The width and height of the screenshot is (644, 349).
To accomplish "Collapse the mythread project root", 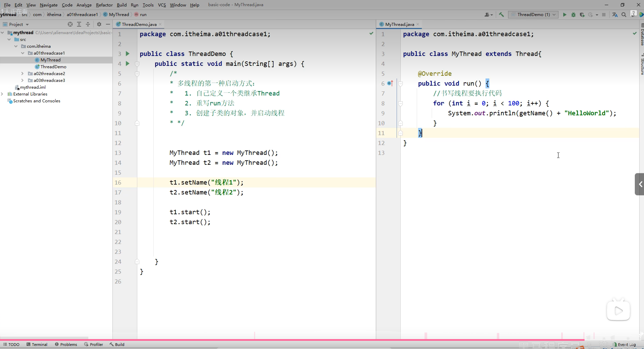I will point(3,33).
